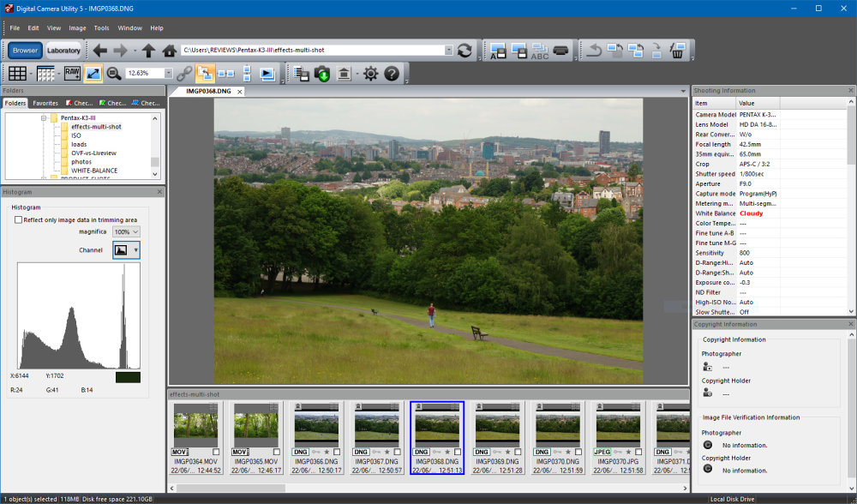The image size is (857, 504).
Task: Click the folder path input field
Action: click(x=313, y=50)
